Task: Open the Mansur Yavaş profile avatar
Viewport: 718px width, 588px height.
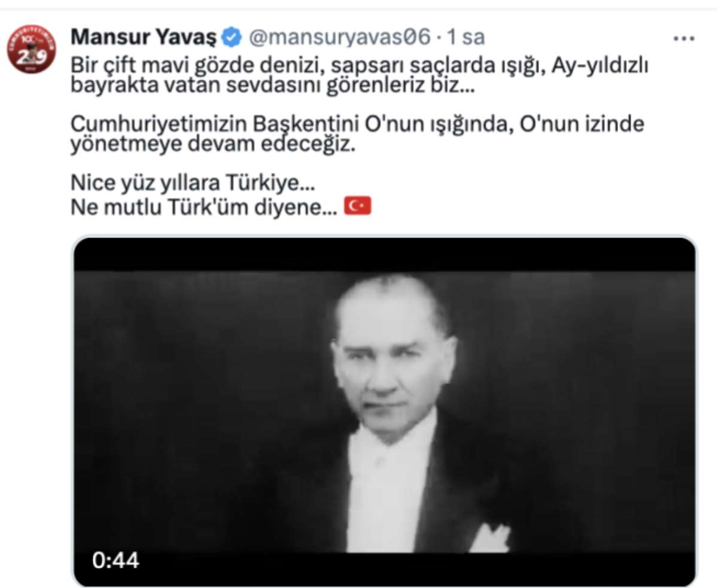Action: 31,49
